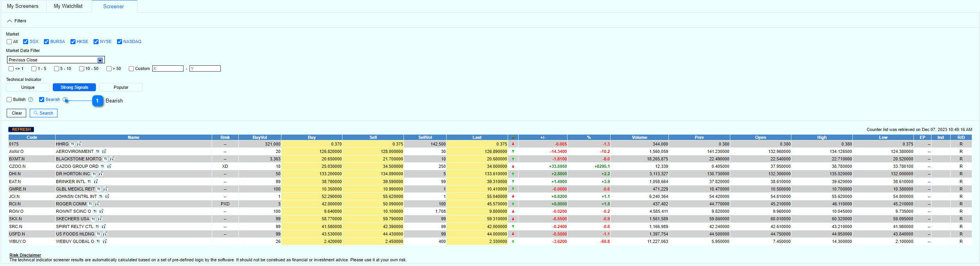980x266 pixels.
Task: Select stock code CZOO.N
Action: pyautogui.click(x=17, y=166)
